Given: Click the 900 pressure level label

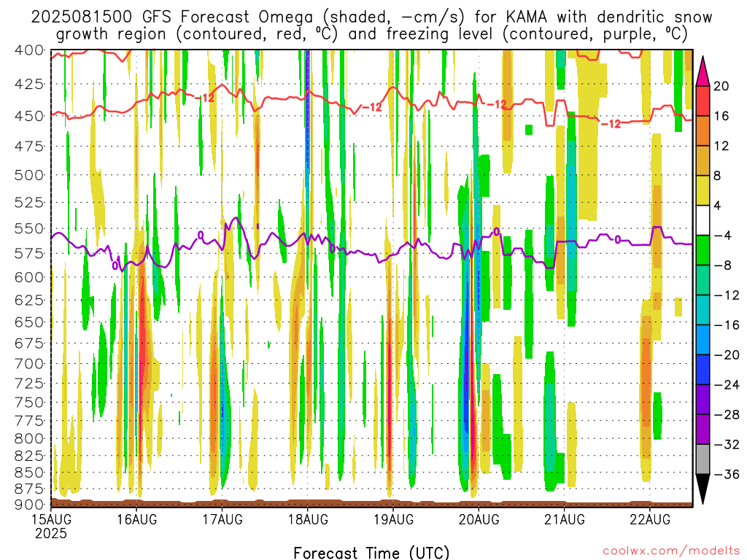Looking at the screenshot, I should pyautogui.click(x=29, y=505).
